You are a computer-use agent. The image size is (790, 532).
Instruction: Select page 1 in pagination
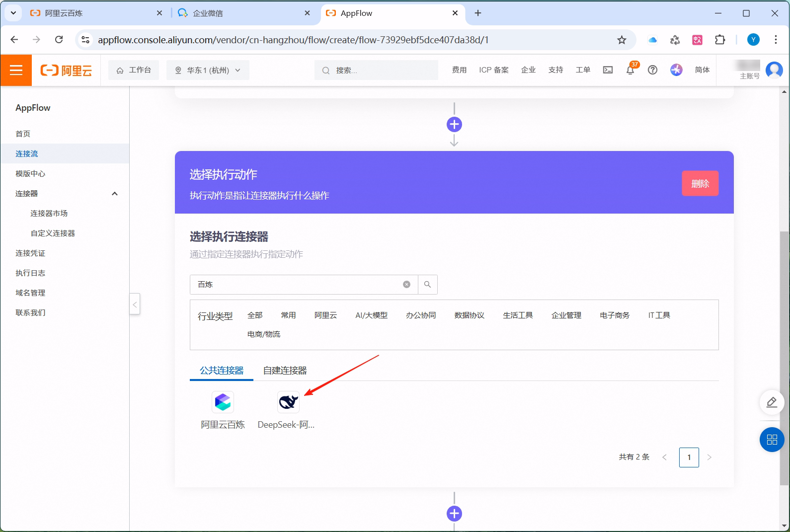coord(689,457)
